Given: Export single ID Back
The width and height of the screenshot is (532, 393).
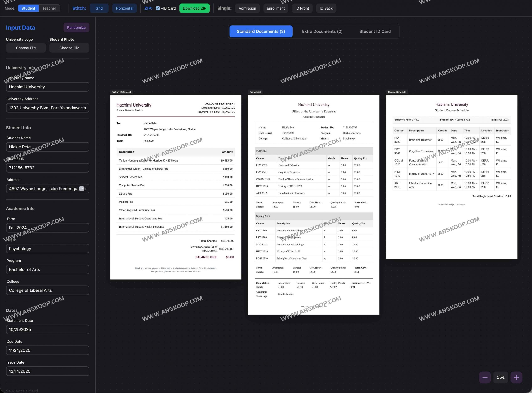Looking at the screenshot, I should tap(326, 8).
